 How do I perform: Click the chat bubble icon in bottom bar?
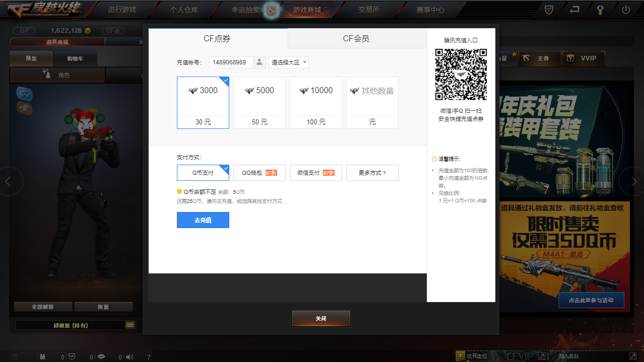[101, 357]
